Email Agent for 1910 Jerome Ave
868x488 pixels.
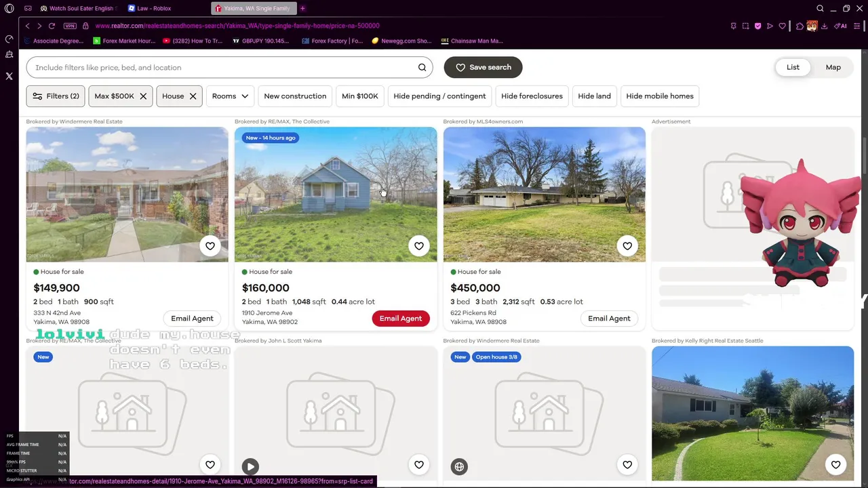(x=401, y=319)
